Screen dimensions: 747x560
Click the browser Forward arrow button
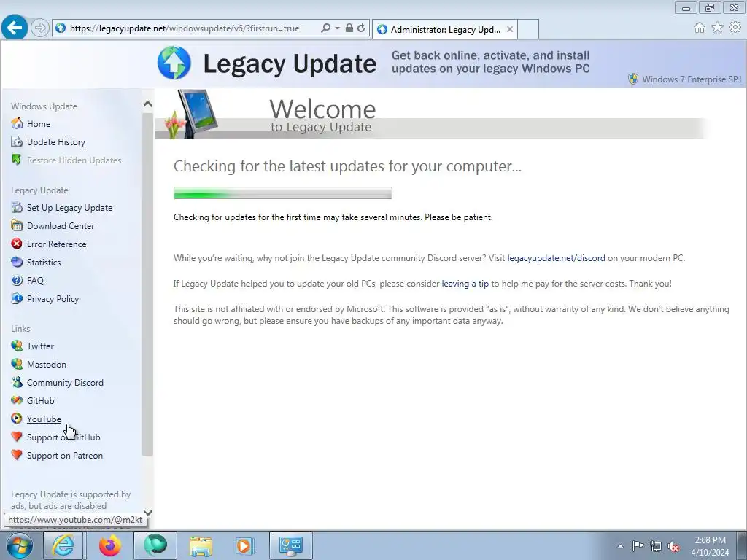click(40, 28)
